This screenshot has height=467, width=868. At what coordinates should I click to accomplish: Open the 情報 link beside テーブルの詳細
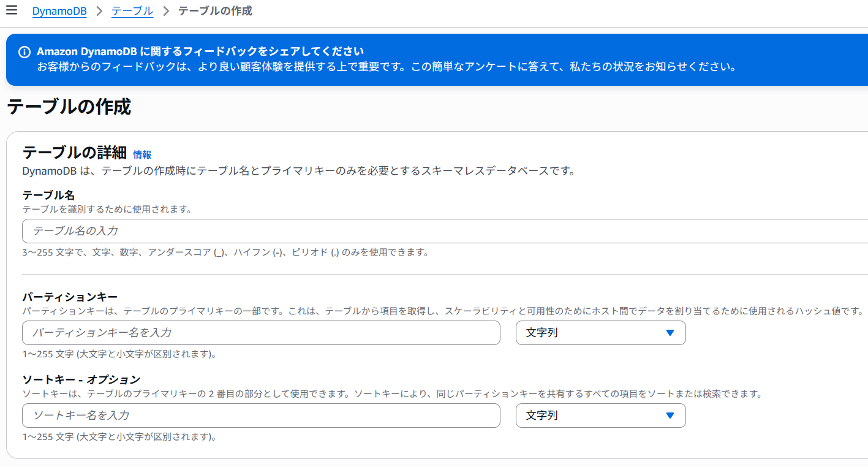[142, 155]
